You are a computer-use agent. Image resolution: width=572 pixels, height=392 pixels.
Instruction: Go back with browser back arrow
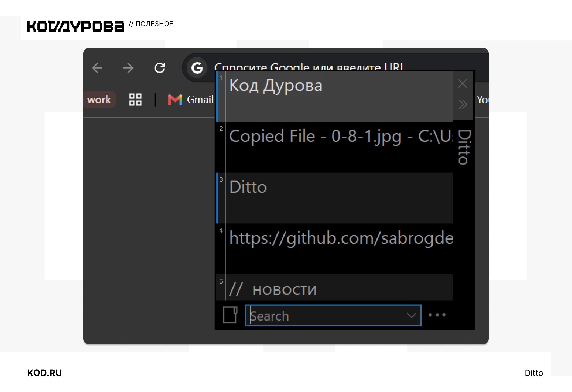pyautogui.click(x=97, y=68)
